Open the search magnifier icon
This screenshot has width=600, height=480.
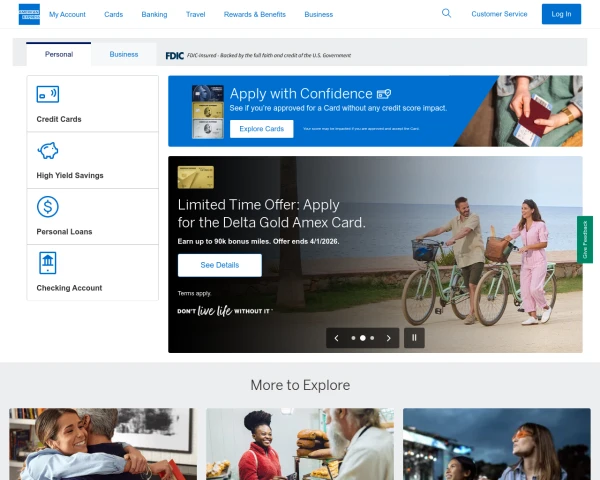coord(446,13)
